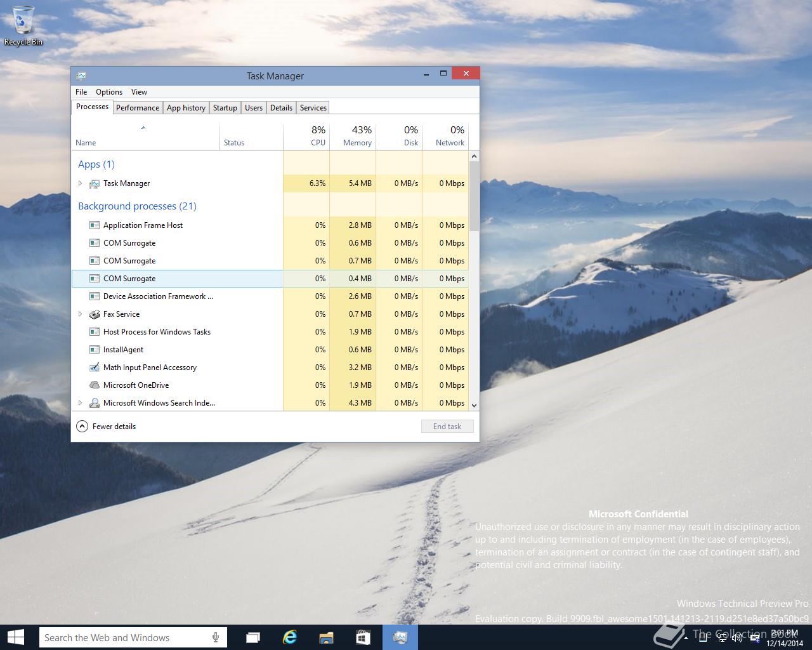Open the Windows Start button
This screenshot has height=650, width=812.
pyautogui.click(x=16, y=637)
